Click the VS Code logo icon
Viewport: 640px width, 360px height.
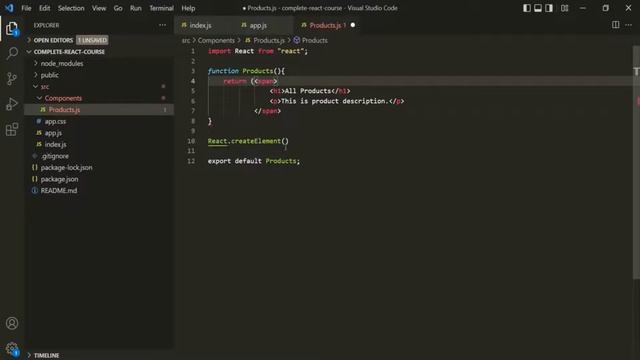tap(9, 8)
